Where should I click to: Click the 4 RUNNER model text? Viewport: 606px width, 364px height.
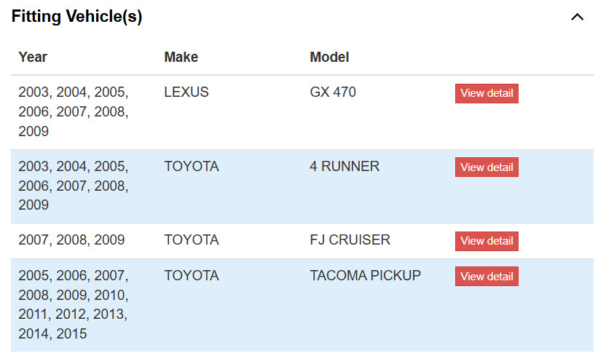pos(345,166)
